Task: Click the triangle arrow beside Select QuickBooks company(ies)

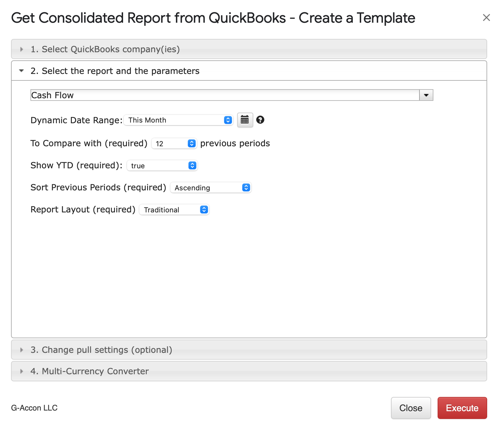Action: 21,49
